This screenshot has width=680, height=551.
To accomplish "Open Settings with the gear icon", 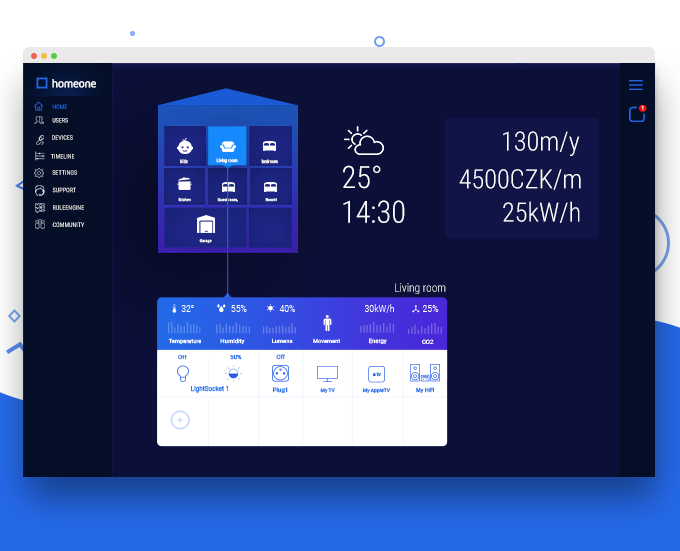I will coord(56,173).
